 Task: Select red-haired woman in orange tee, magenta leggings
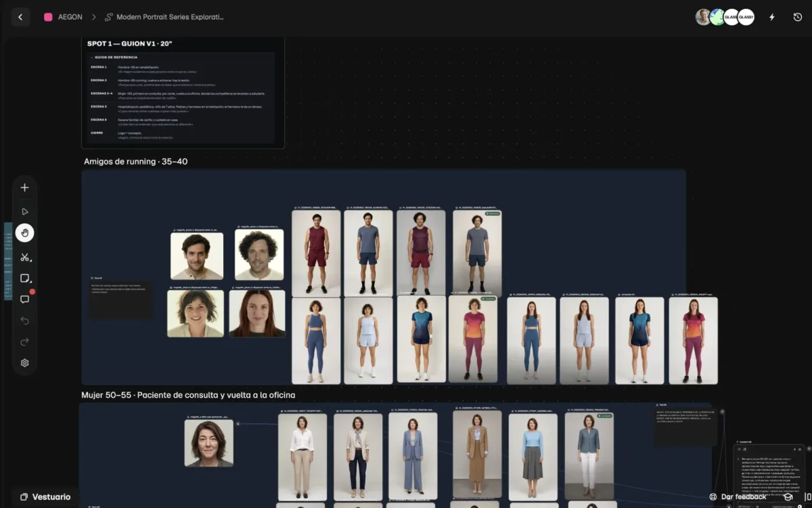[693, 340]
